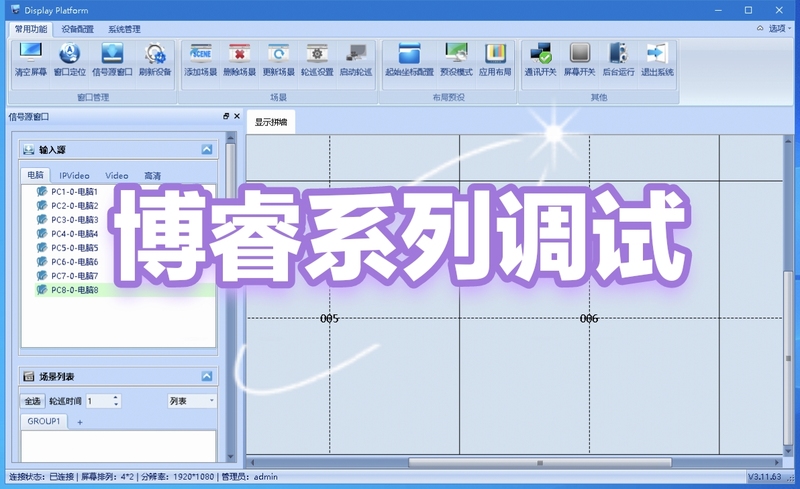800x489 pixels.
Task: Switch to the 高清 source tab
Action: pyautogui.click(x=152, y=176)
